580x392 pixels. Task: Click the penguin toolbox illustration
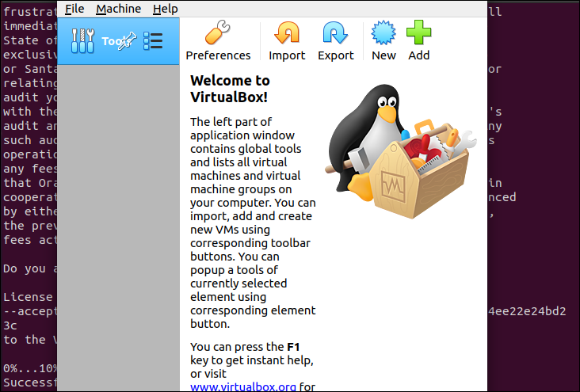[x=401, y=151]
